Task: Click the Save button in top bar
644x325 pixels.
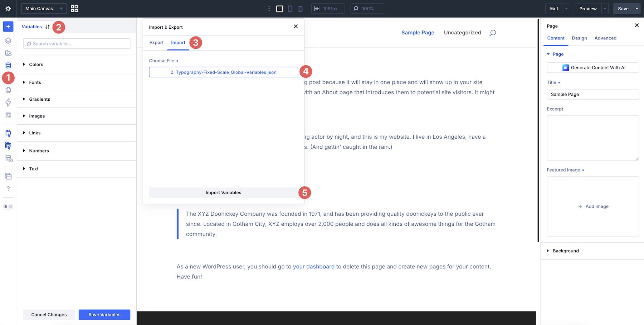Action: (x=623, y=9)
